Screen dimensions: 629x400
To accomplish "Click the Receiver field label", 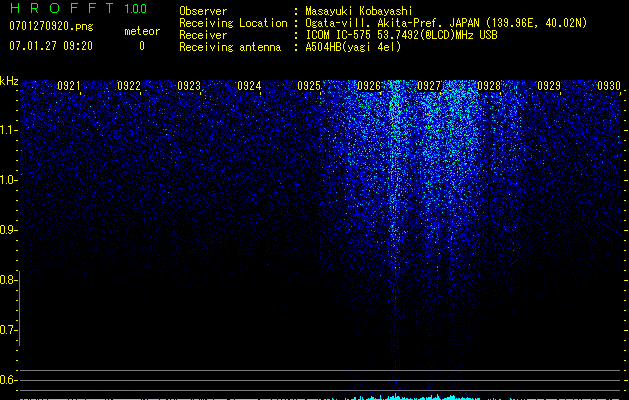I will pos(203,35).
